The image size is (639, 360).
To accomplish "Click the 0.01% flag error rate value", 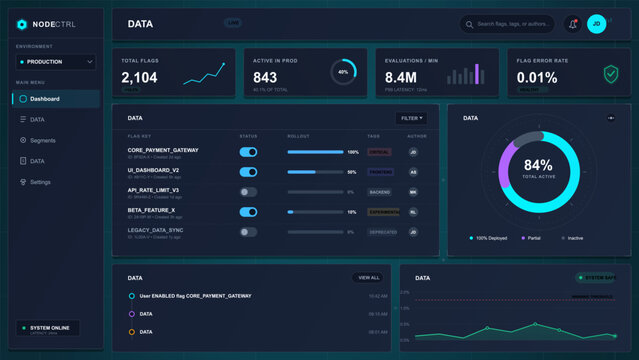I will point(537,77).
